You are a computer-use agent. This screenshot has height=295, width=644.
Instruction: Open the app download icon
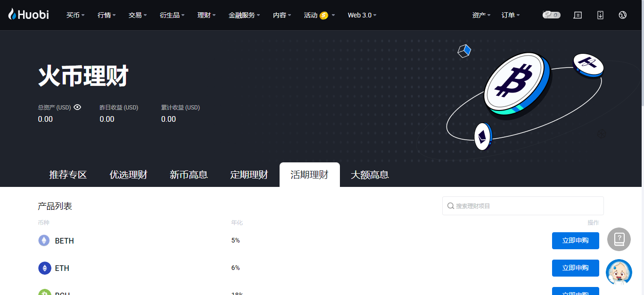600,15
